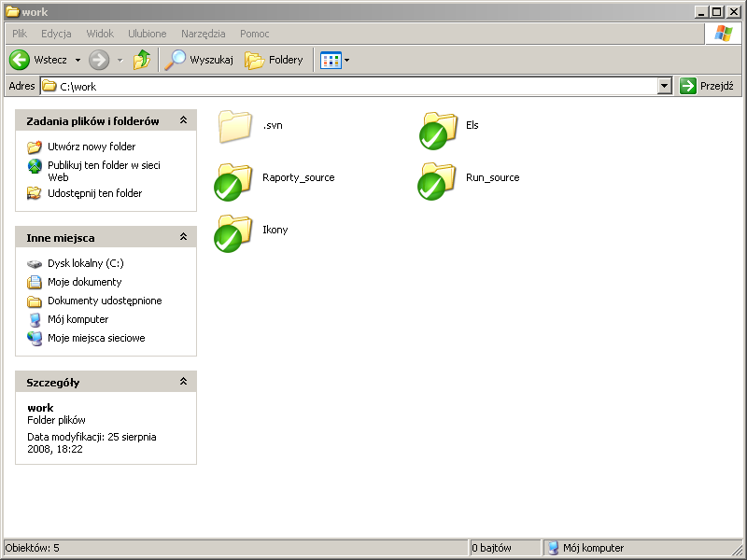The image size is (747, 560).
Task: Click the Wyszukaj toolbar label
Action: click(x=212, y=60)
